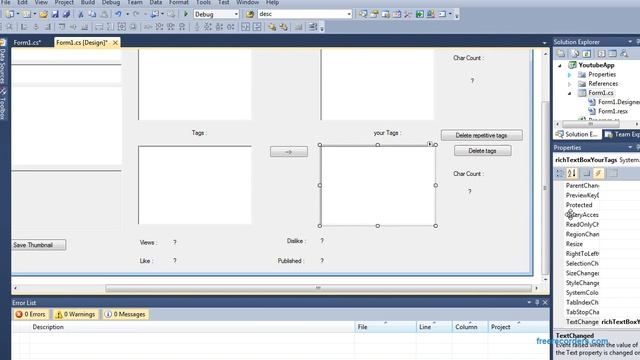Click the Save All toolbar icon
The image size is (640, 360).
click(x=66, y=14)
